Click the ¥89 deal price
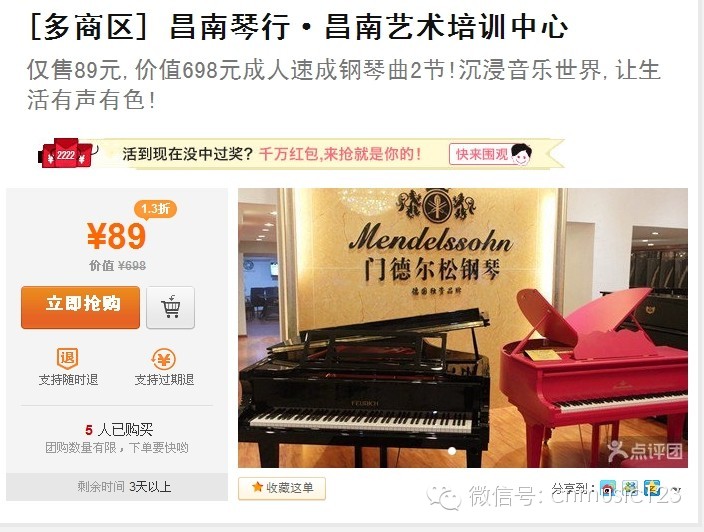Viewport: 704px width, 532px height. 117,237
